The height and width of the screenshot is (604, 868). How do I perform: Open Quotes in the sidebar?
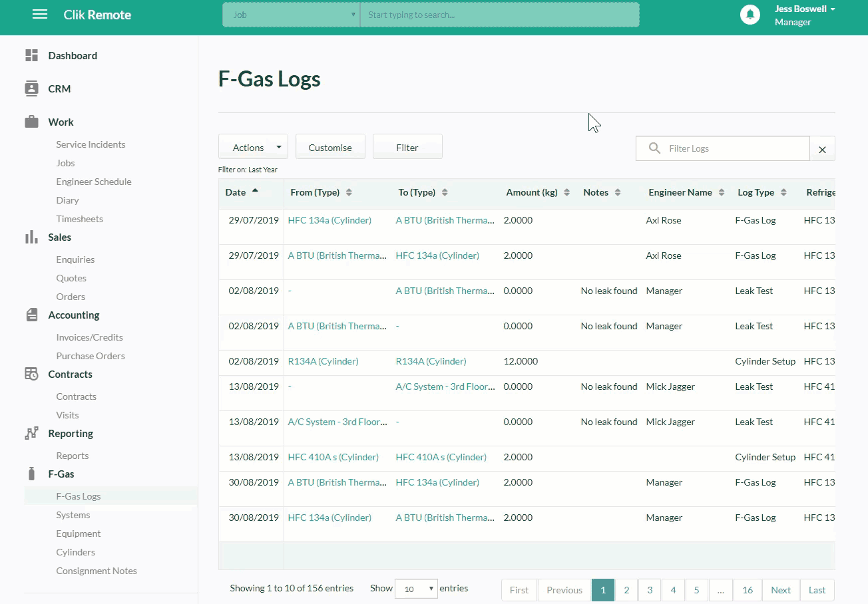pos(71,278)
